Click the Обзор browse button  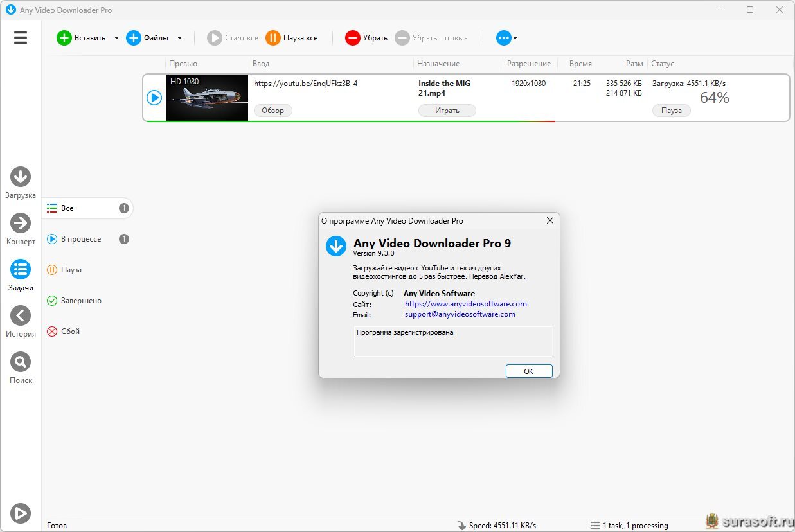[272, 111]
